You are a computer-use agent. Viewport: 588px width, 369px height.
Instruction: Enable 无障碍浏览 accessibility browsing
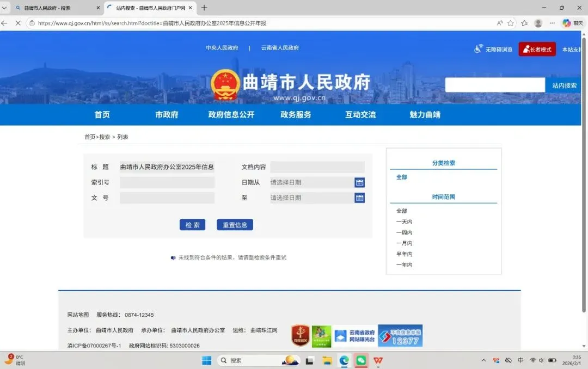coord(493,49)
